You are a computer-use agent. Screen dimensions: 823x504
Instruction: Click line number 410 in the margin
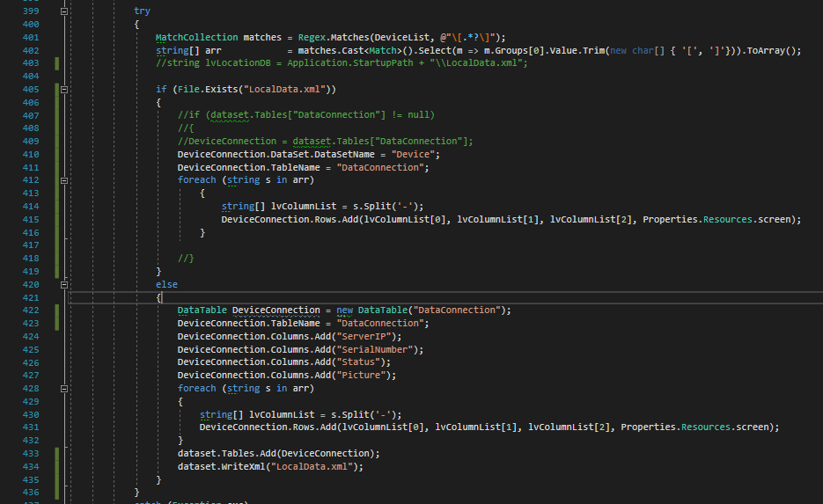[31, 154]
